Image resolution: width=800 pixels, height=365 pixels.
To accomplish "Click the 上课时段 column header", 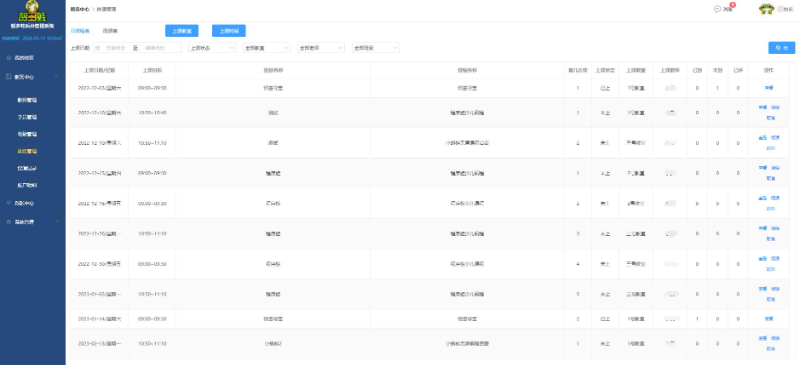I will [x=152, y=70].
